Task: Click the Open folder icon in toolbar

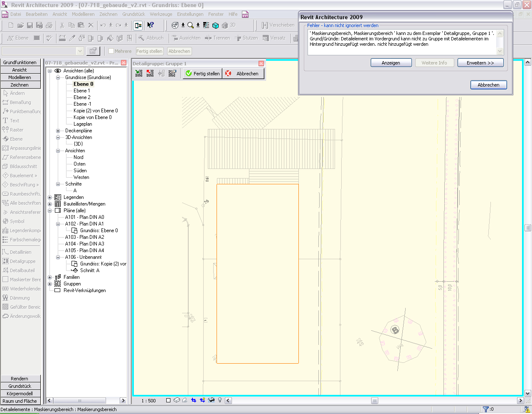Action: [20, 25]
